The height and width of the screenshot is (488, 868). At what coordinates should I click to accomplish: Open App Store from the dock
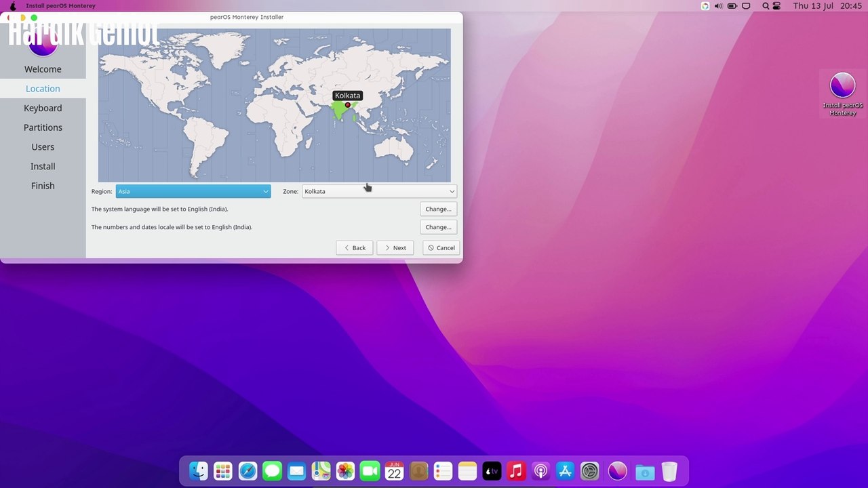565,470
